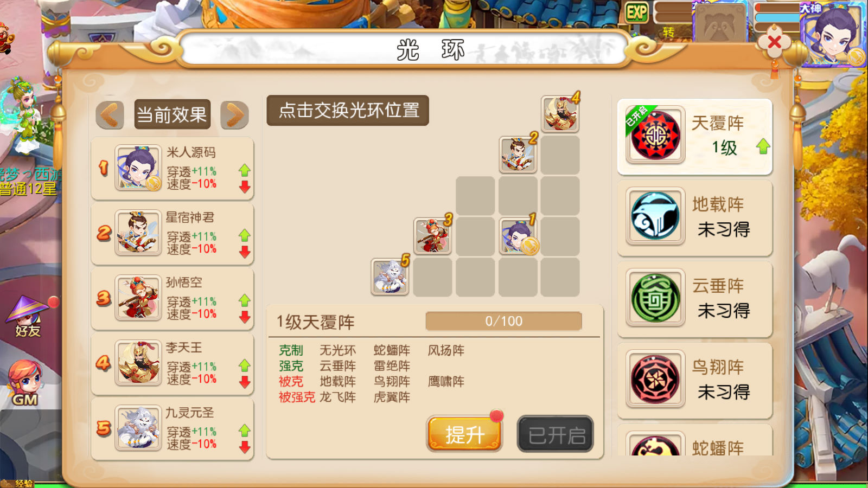Select 九灵元圣 hero row
This screenshot has height=488, width=868.
click(173, 429)
